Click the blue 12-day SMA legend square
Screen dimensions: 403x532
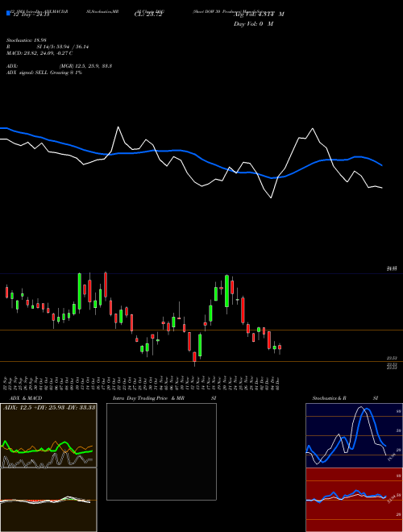pos(8,13)
